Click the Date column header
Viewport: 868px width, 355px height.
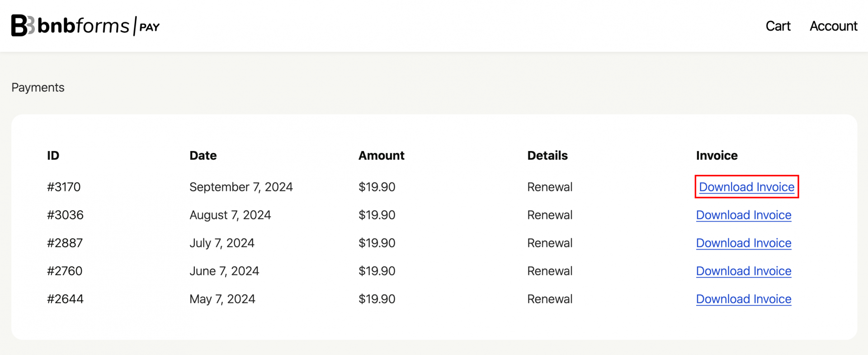pyautogui.click(x=203, y=155)
